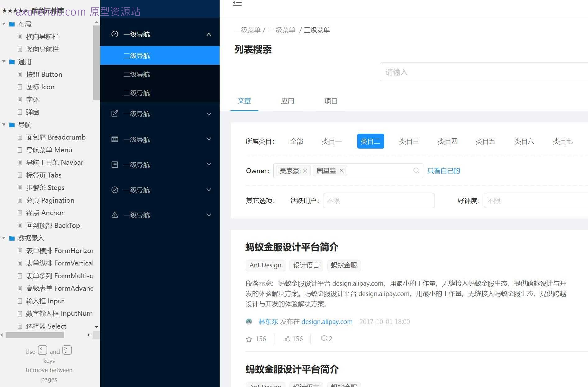This screenshot has height=387, width=588.
Task: Like the article with the thumbs-up icon
Action: 287,339
